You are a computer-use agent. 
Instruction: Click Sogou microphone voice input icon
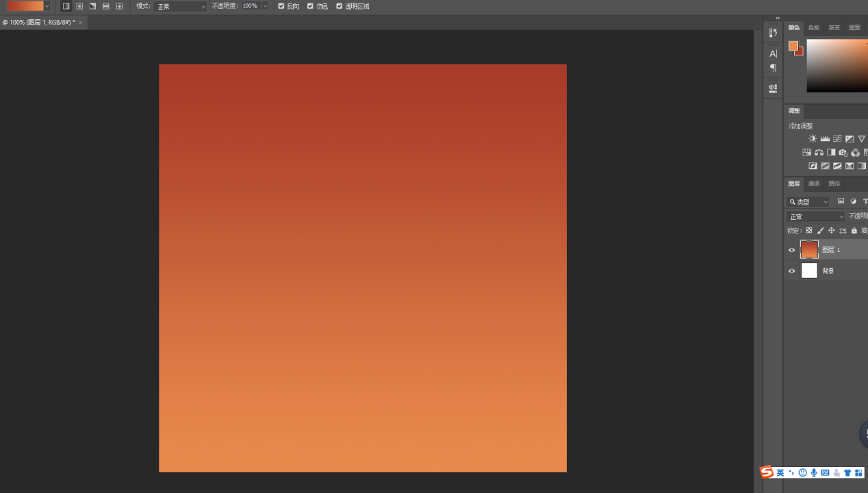[x=814, y=472]
